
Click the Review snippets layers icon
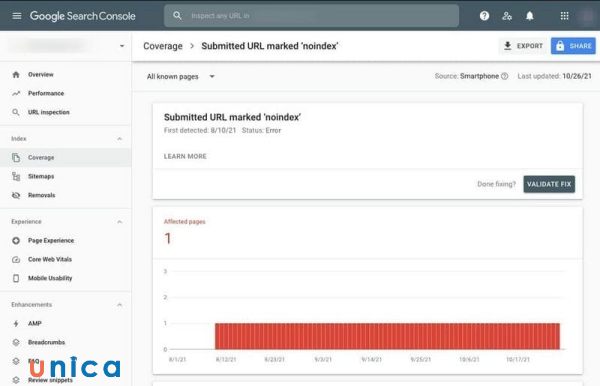tap(16, 380)
